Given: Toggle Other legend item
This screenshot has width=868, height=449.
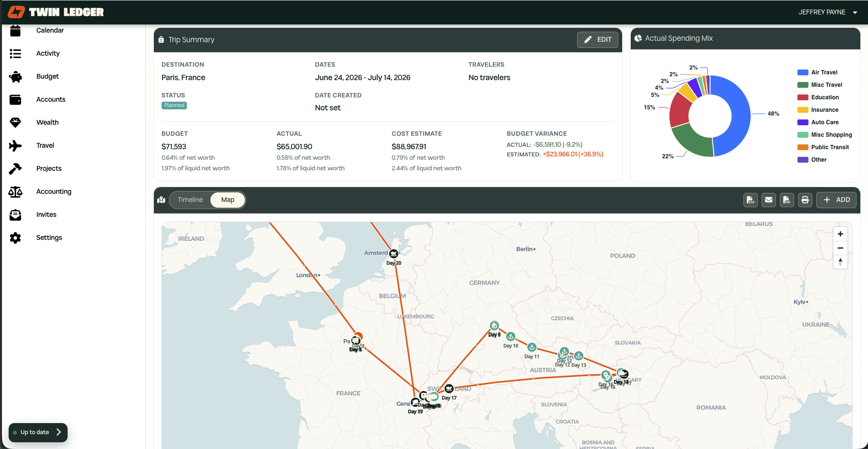Looking at the screenshot, I should 812,160.
